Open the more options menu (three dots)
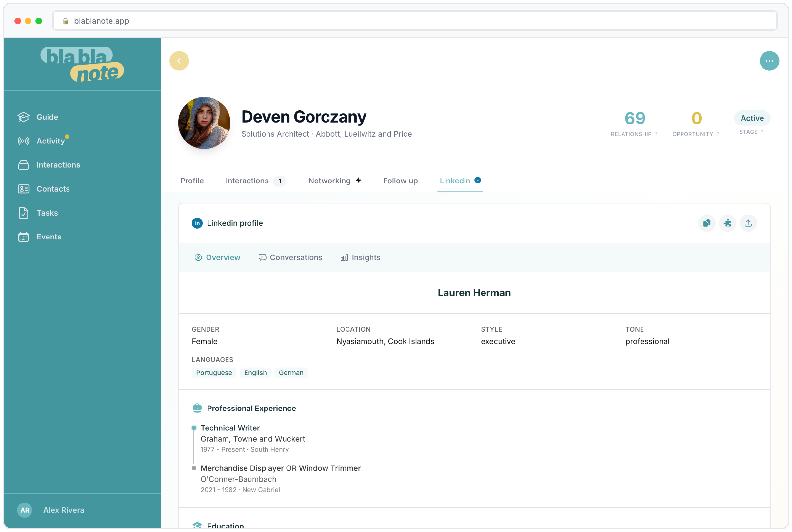 click(x=770, y=61)
